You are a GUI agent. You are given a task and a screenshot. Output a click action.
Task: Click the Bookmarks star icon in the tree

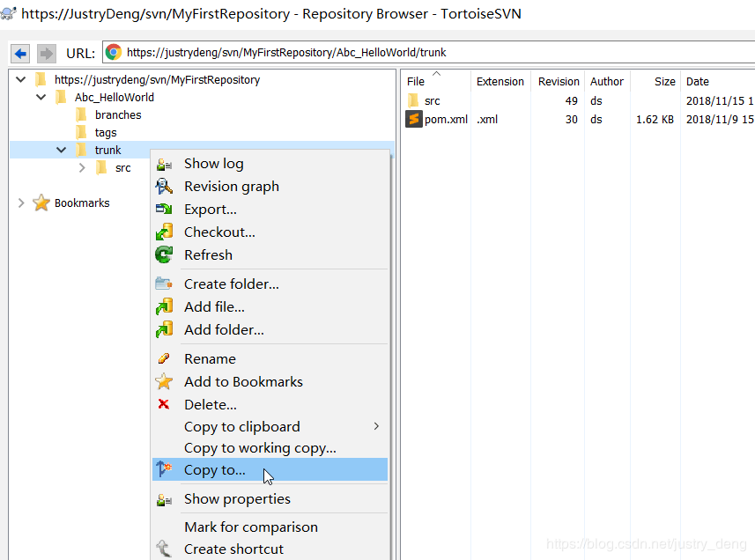click(41, 203)
